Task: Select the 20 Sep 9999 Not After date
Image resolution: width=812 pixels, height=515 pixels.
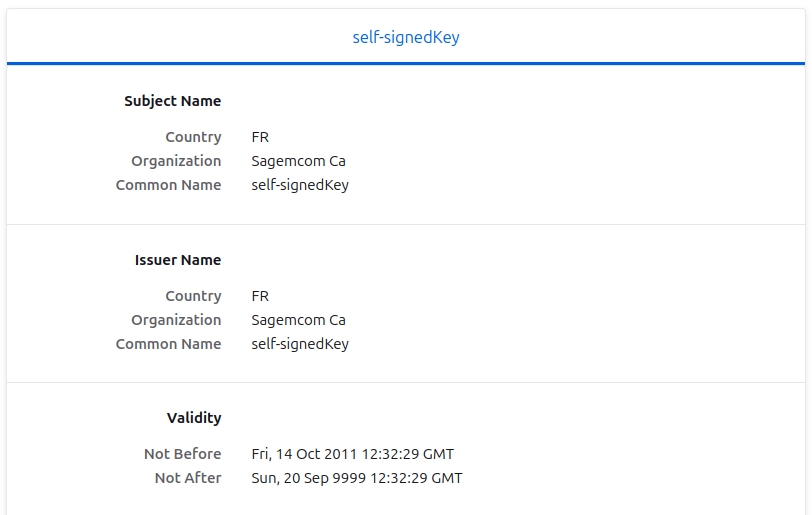Action: click(357, 478)
